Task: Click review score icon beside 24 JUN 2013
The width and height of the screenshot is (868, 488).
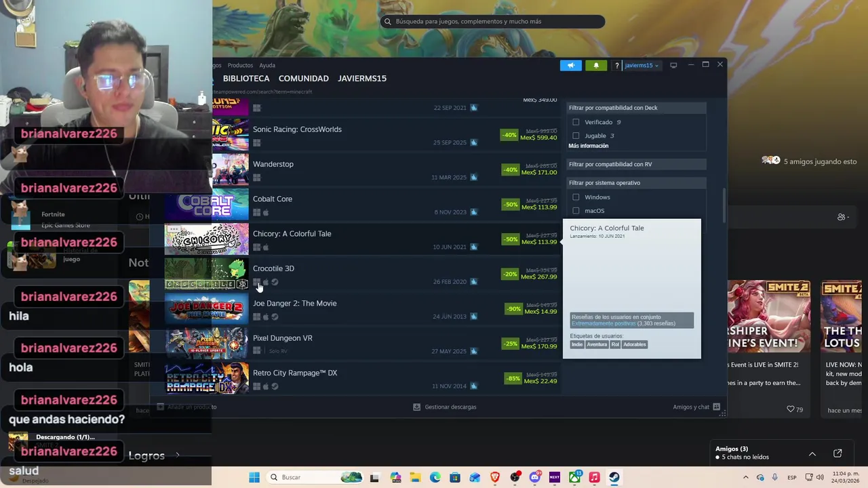Action: click(x=474, y=317)
